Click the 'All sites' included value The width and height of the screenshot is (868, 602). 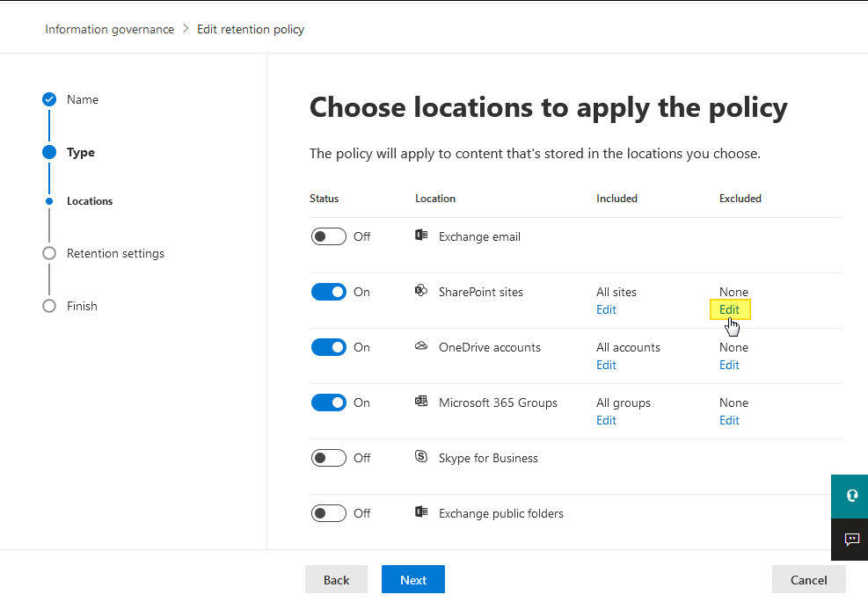(x=616, y=292)
